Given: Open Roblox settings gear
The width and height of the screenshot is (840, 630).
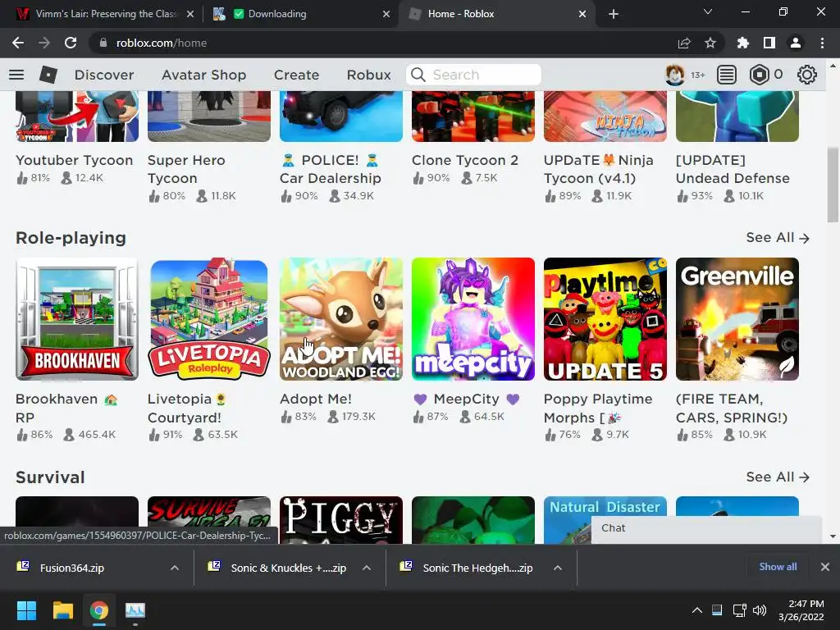Looking at the screenshot, I should pos(807,75).
